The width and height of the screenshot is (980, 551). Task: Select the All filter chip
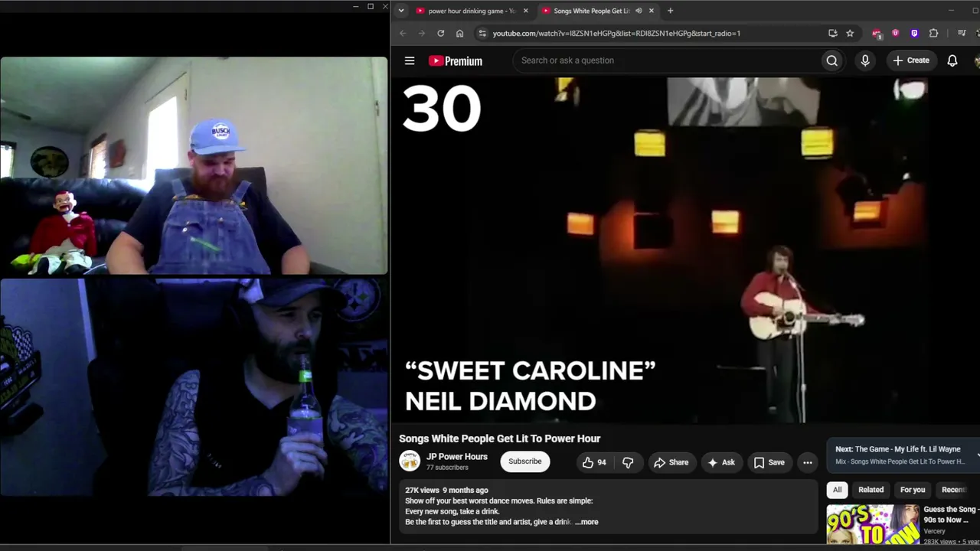838,490
